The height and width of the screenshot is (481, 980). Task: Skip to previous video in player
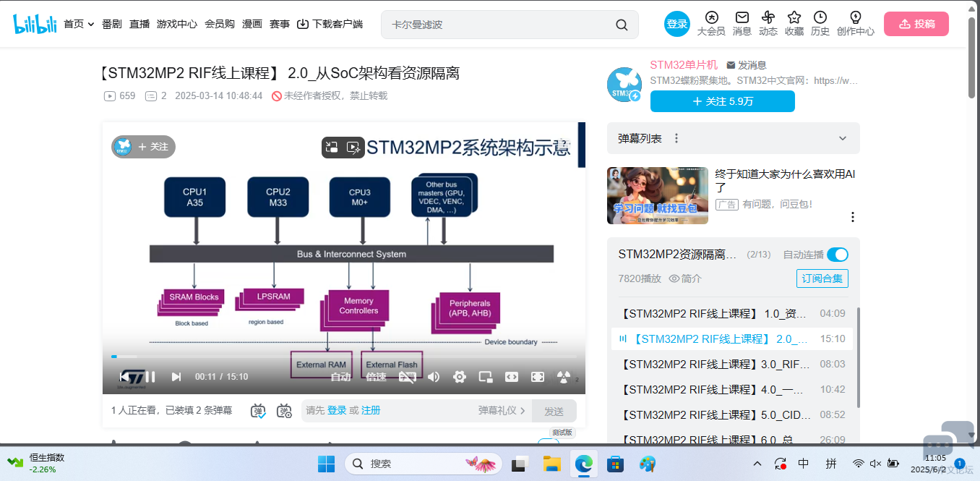click(125, 377)
